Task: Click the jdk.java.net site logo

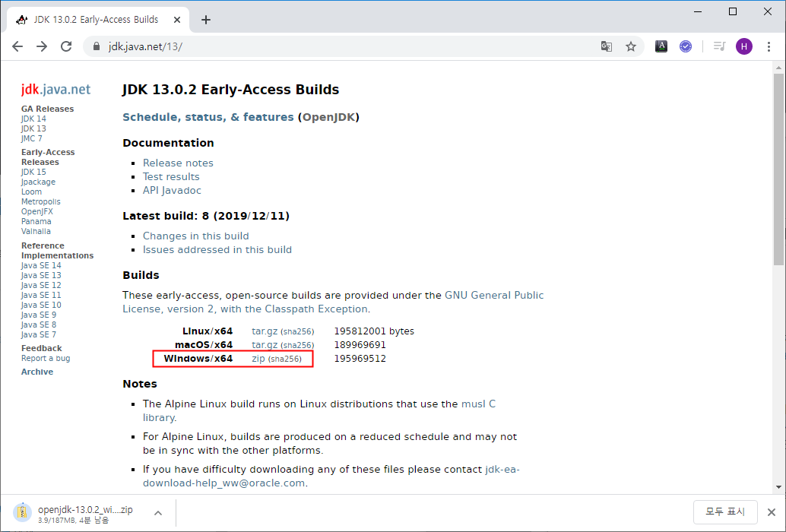Action: (55, 89)
